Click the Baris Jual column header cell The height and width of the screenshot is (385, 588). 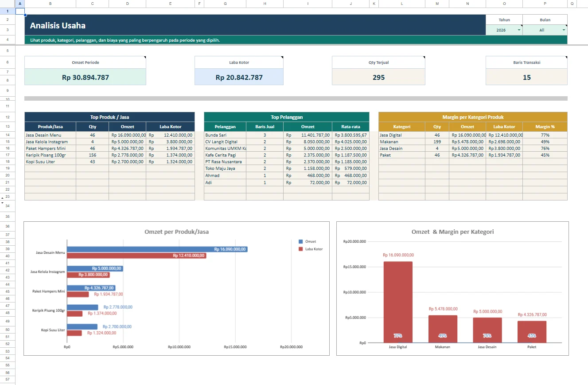[x=265, y=127]
